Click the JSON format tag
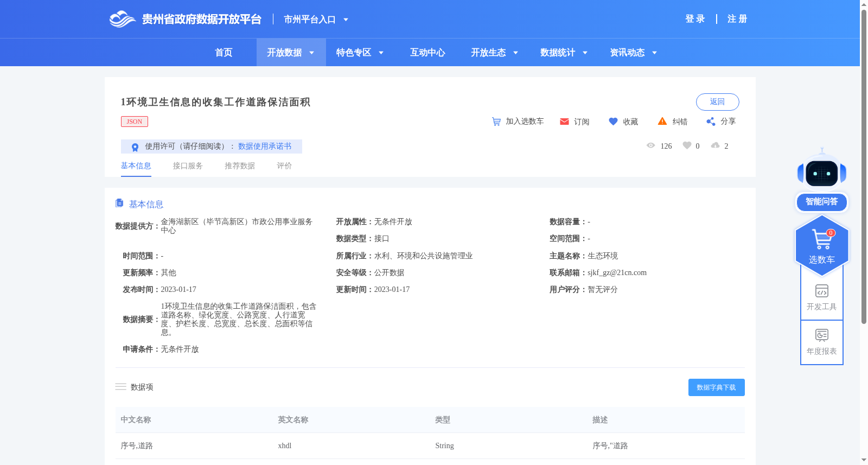The image size is (868, 465). point(135,122)
